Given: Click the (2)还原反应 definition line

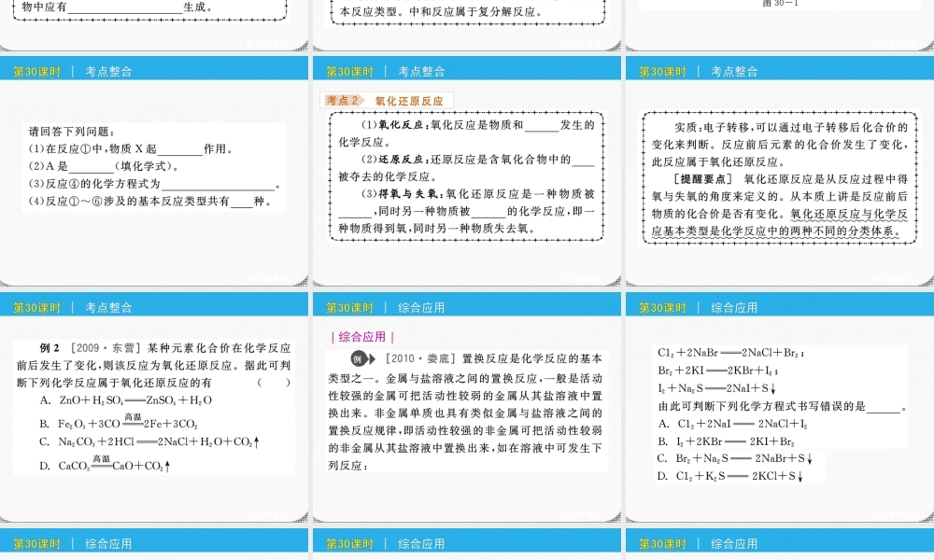Looking at the screenshot, I should (466, 168).
